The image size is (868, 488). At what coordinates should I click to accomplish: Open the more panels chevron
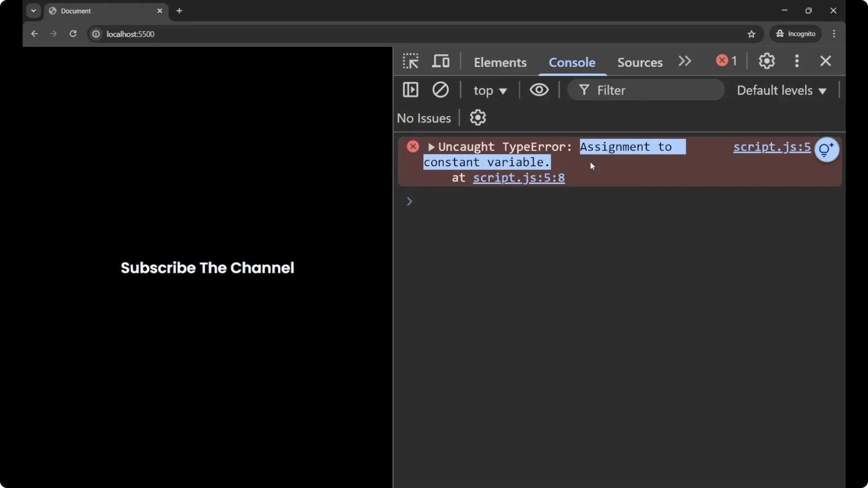coord(684,61)
